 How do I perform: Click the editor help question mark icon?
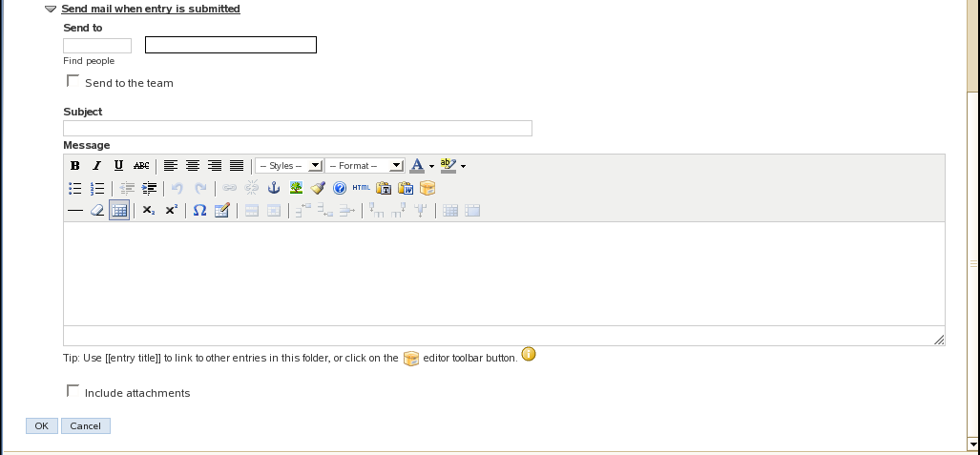tap(339, 188)
